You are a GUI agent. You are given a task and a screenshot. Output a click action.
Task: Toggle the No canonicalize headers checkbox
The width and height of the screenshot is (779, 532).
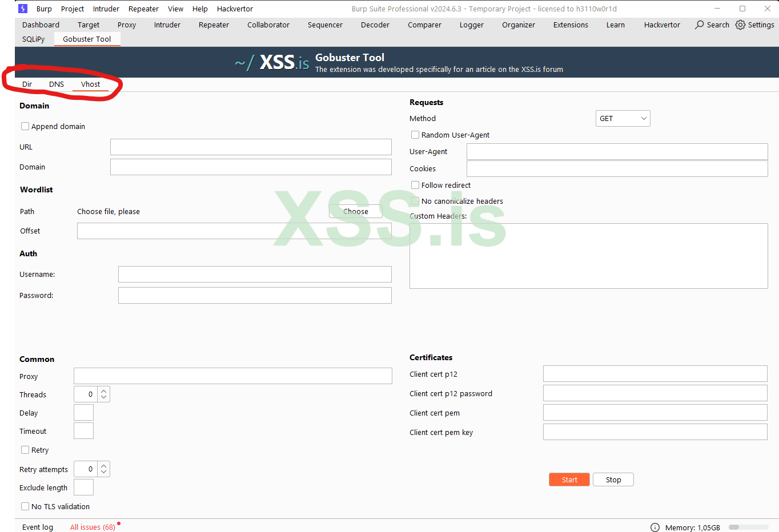click(415, 201)
